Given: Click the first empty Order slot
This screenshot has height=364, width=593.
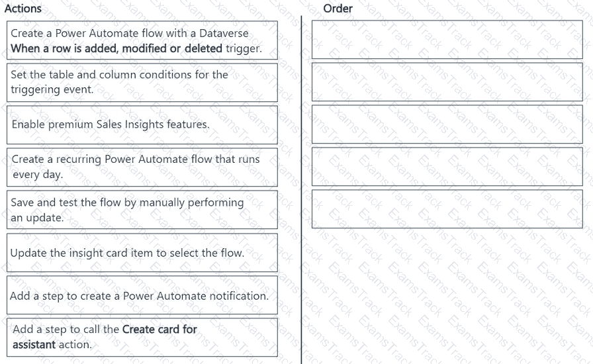Looking at the screenshot, I should point(447,40).
